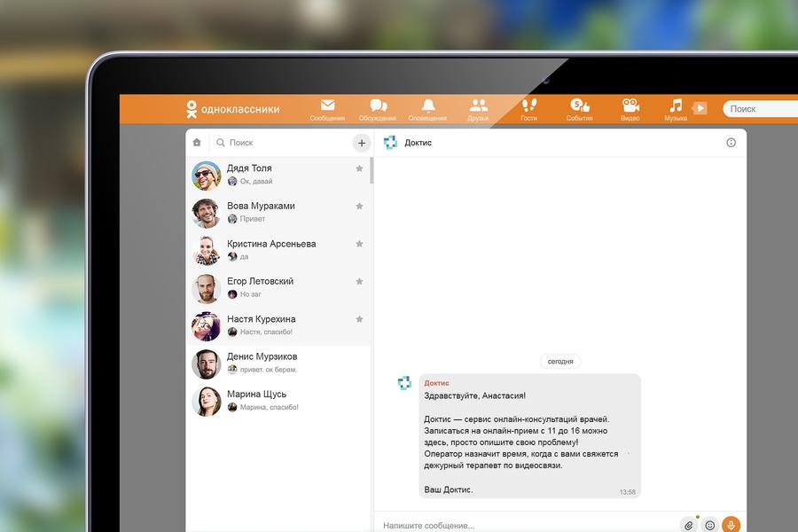
Task: Open Сообщения envelope icon in top bar
Action: pyautogui.click(x=327, y=106)
